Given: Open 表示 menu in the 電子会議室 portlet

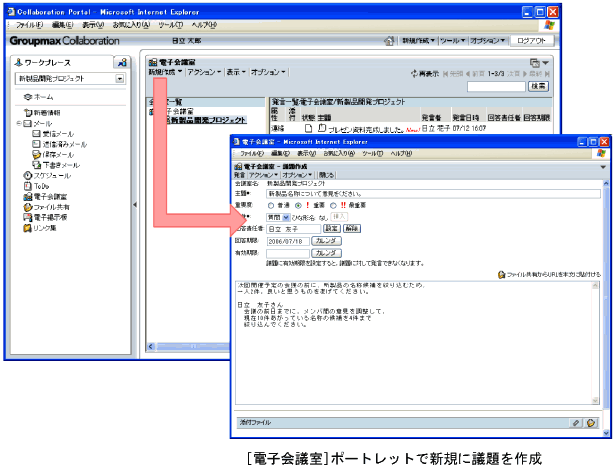Looking at the screenshot, I should tap(236, 72).
